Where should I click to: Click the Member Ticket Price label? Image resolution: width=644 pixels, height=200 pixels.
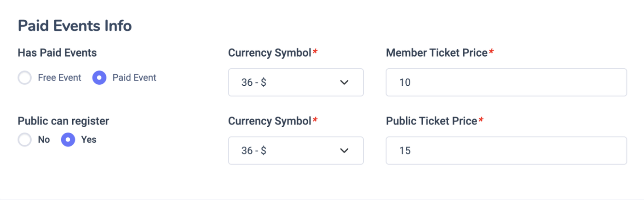[x=437, y=53]
